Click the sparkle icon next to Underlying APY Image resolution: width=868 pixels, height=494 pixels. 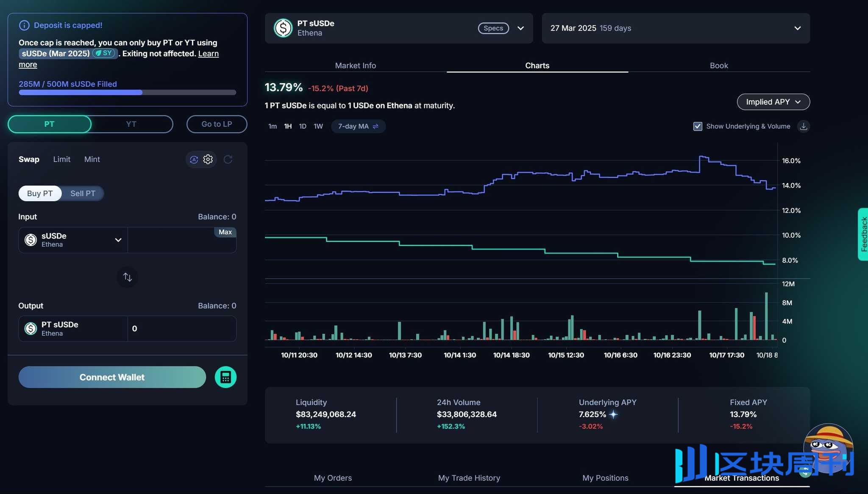point(613,414)
